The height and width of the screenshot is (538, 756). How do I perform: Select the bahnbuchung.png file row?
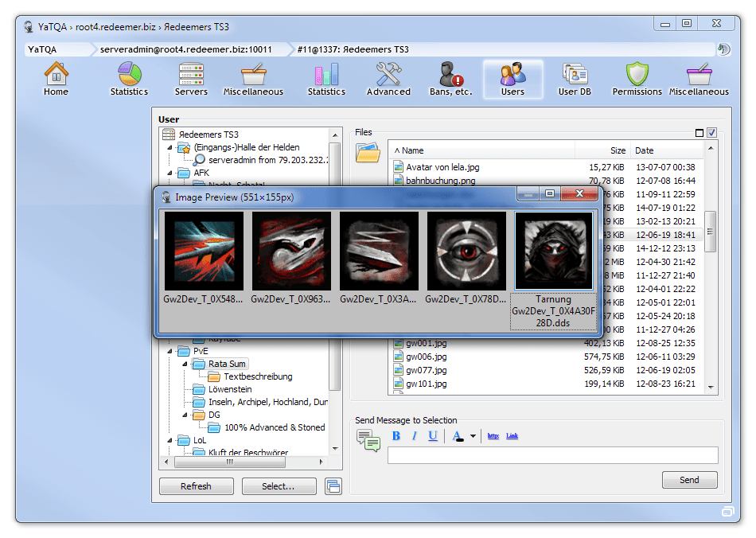point(547,181)
